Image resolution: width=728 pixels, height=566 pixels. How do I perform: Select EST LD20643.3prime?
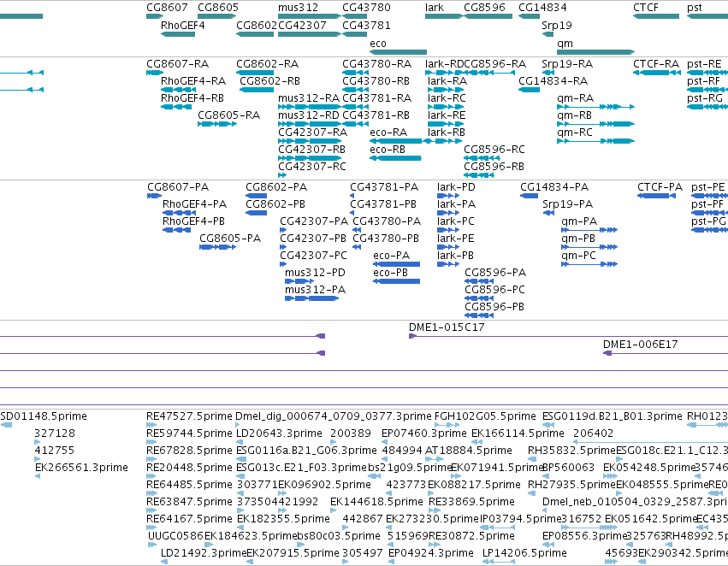click(x=240, y=442)
